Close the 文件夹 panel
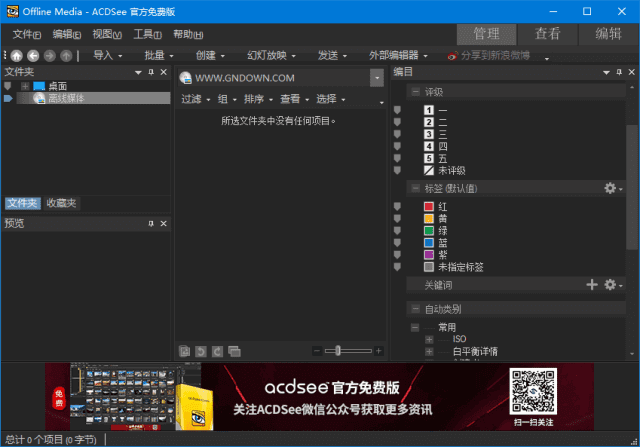 [164, 72]
